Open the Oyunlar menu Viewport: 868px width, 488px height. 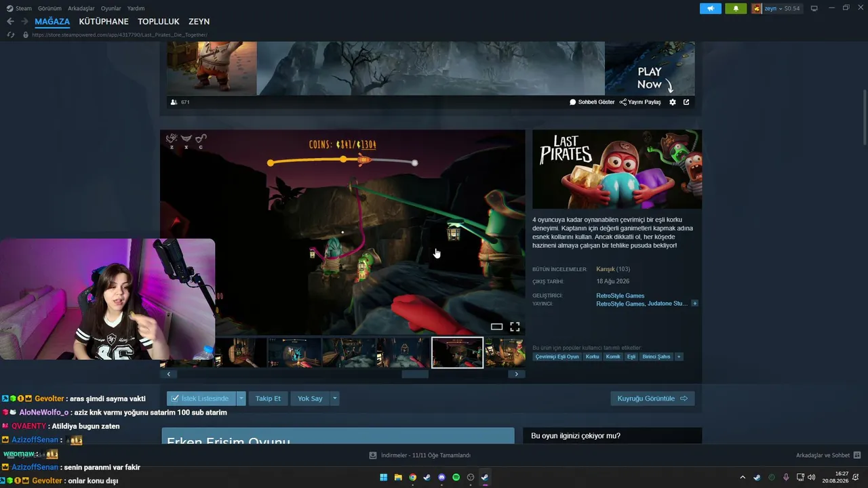pyautogui.click(x=111, y=8)
